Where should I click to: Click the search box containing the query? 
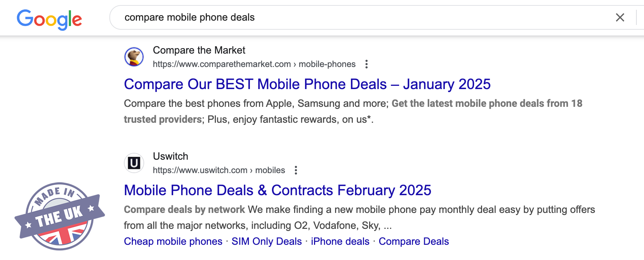362,17
